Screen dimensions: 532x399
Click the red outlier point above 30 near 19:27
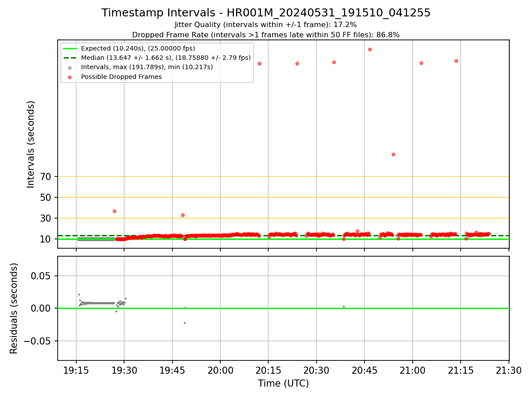pos(114,211)
